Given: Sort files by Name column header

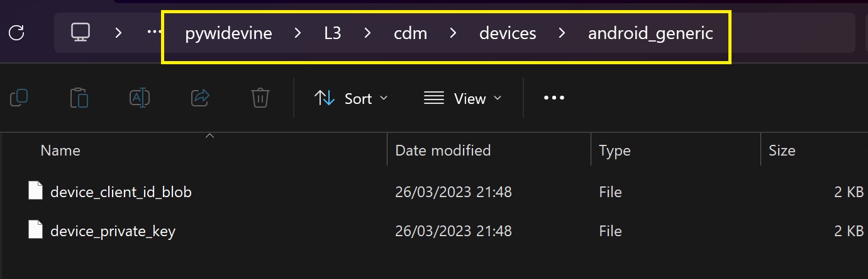Looking at the screenshot, I should tap(60, 151).
